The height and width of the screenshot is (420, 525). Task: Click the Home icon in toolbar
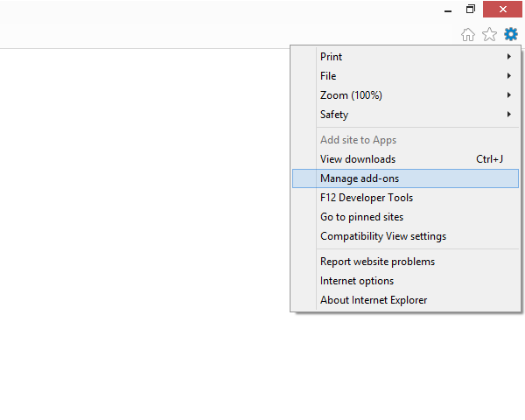point(468,34)
